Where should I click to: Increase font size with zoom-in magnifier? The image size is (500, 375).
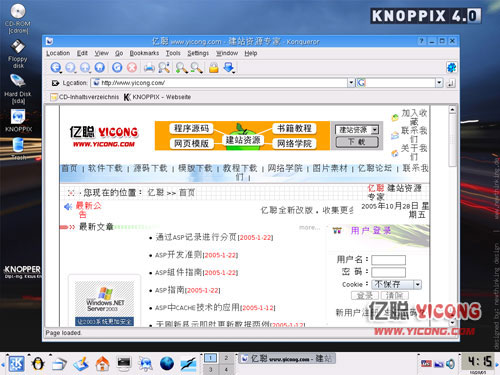[181, 68]
